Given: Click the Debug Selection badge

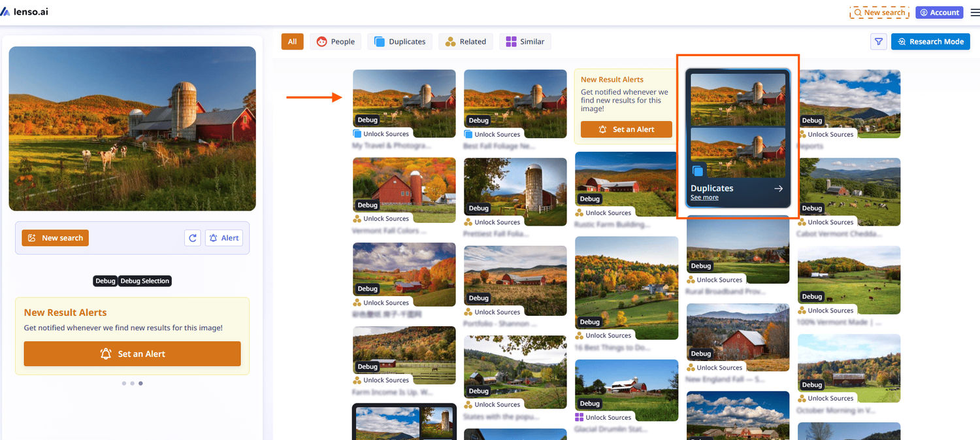Looking at the screenshot, I should [145, 281].
